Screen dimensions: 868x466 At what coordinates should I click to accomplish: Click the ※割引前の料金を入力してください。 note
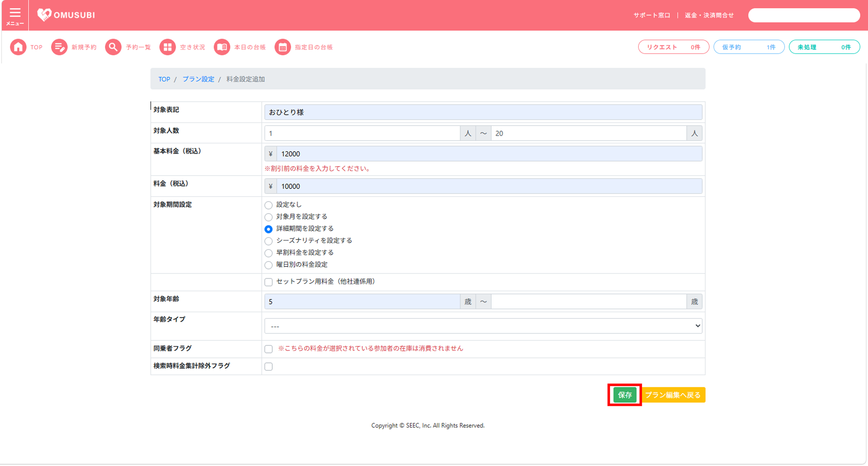pyautogui.click(x=318, y=168)
